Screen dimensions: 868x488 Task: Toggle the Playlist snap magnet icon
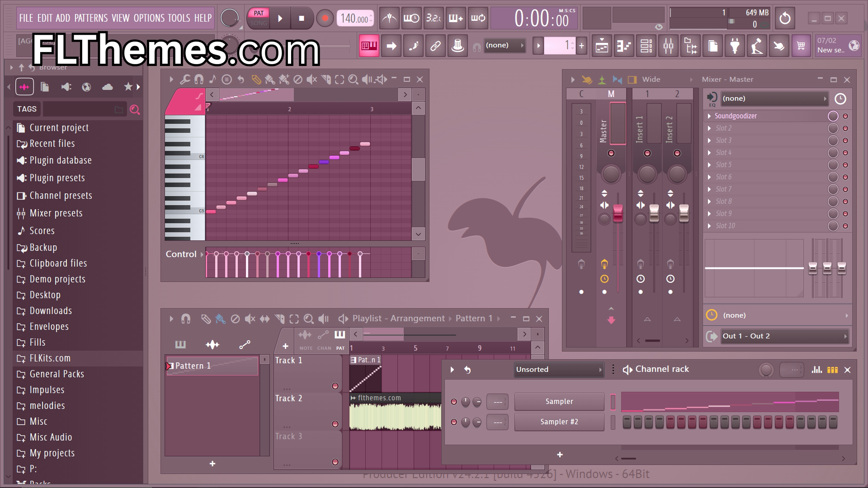pyautogui.click(x=186, y=319)
